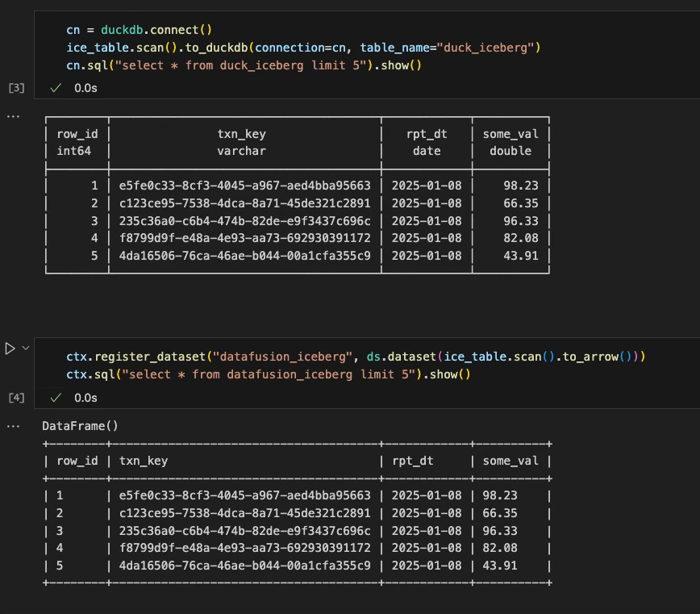Click value 98.23 in DataFusion output

tap(500, 495)
